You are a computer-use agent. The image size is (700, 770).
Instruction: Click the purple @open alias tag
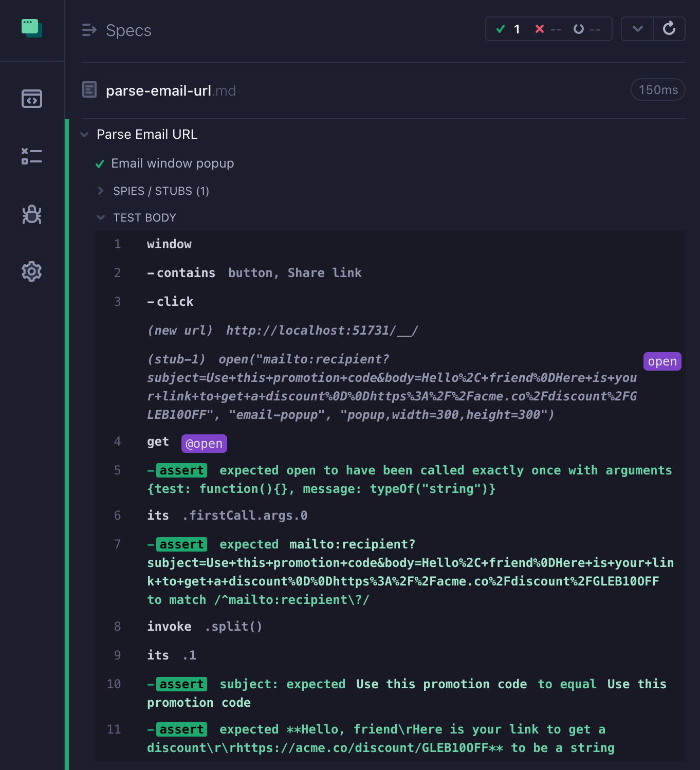(x=204, y=443)
